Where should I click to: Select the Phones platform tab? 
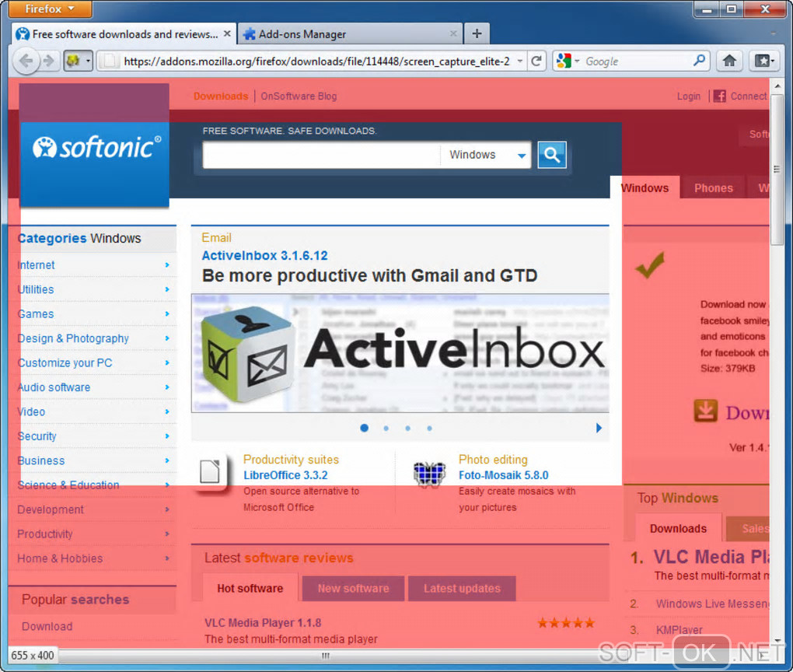(x=713, y=187)
